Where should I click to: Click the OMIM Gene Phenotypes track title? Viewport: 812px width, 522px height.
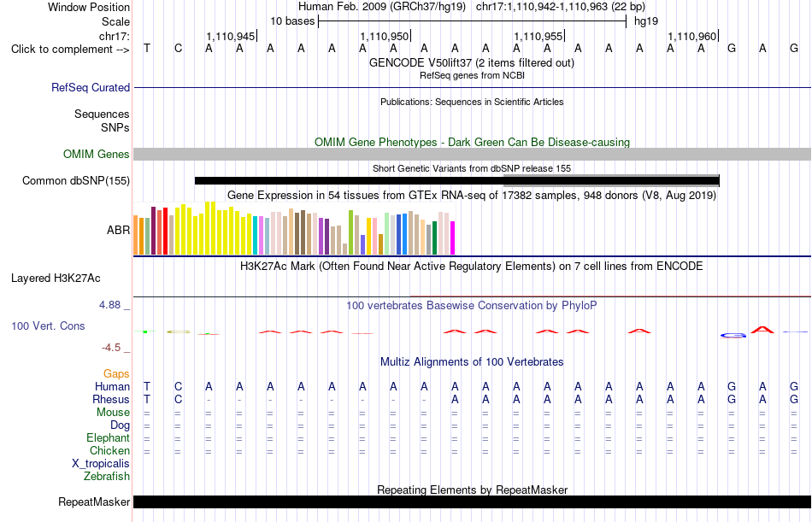pos(473,143)
